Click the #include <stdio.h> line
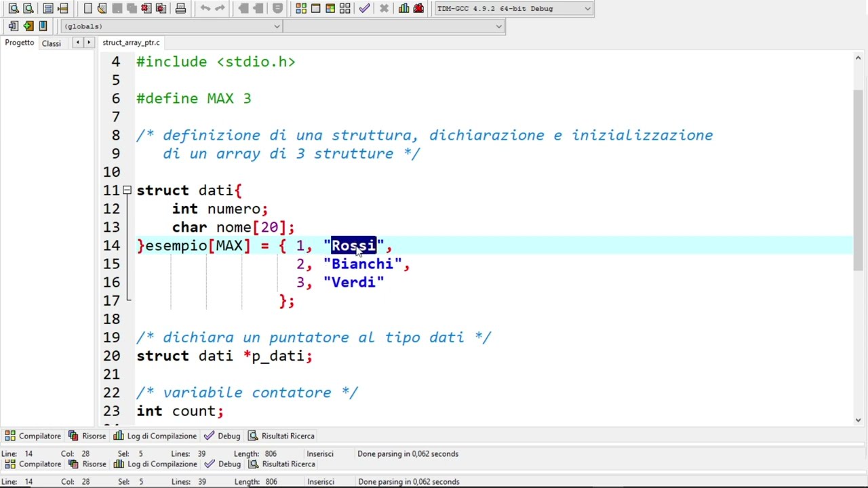 (216, 62)
